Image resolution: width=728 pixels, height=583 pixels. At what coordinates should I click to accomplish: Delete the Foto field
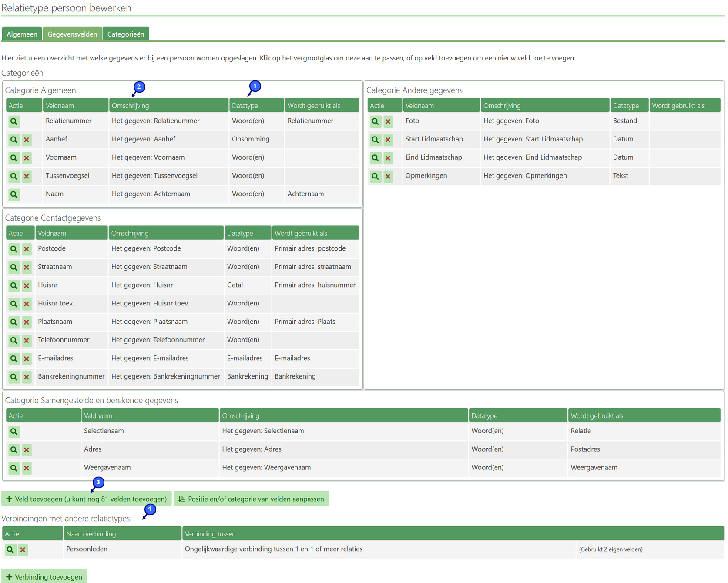(388, 121)
